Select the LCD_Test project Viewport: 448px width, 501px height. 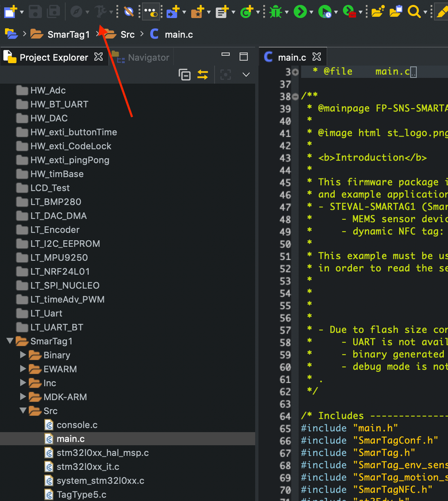click(x=50, y=188)
